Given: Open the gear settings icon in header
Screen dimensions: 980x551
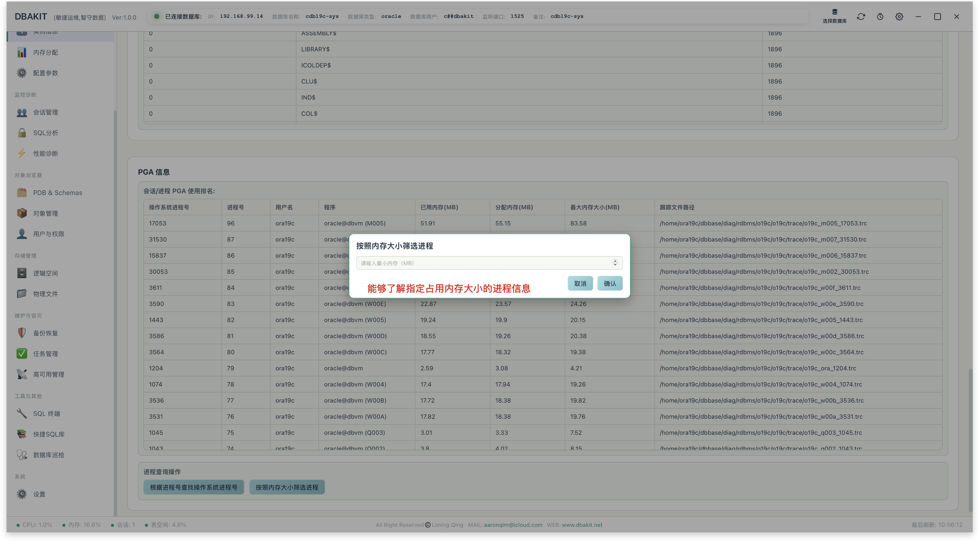Looking at the screenshot, I should coord(899,17).
